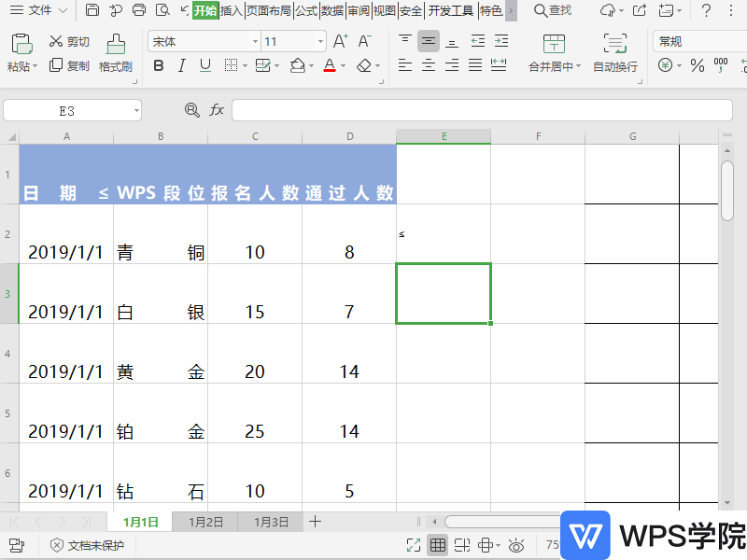Screen dimensions: 747x560
Task: Click the Save icon in quick toolbar
Action: [92, 10]
